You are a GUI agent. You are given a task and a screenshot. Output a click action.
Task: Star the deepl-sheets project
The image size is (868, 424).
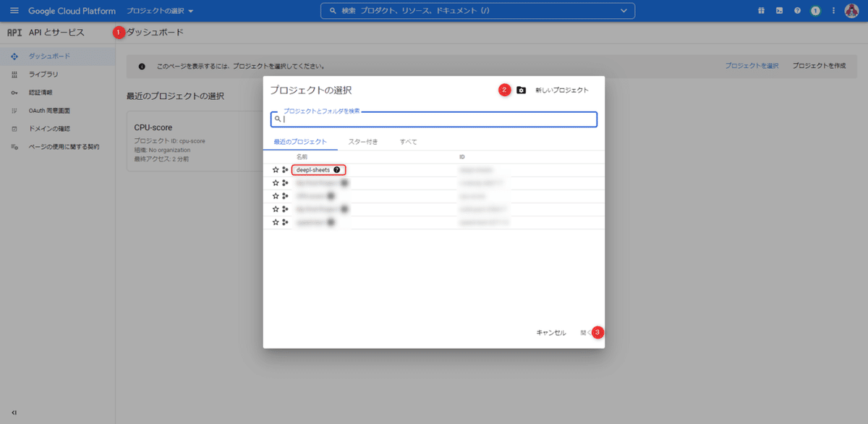276,170
